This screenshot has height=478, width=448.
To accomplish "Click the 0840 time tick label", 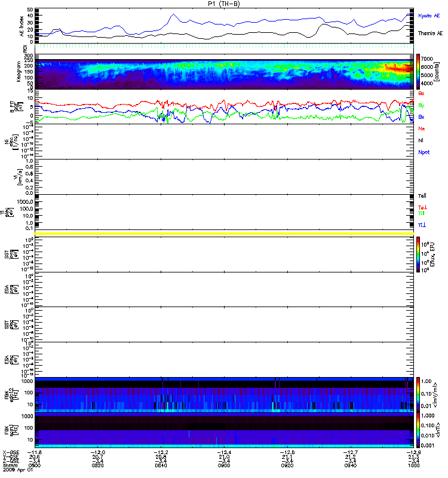I will coord(161,465).
